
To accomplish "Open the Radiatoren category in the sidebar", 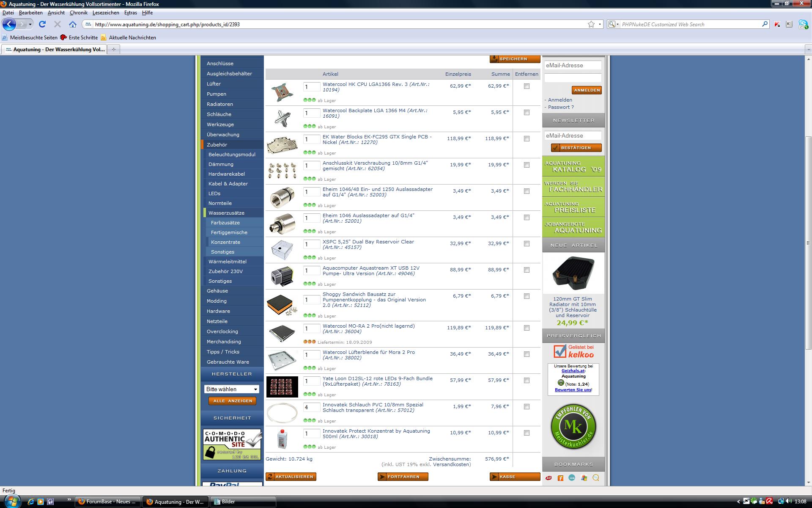I will pos(220,104).
